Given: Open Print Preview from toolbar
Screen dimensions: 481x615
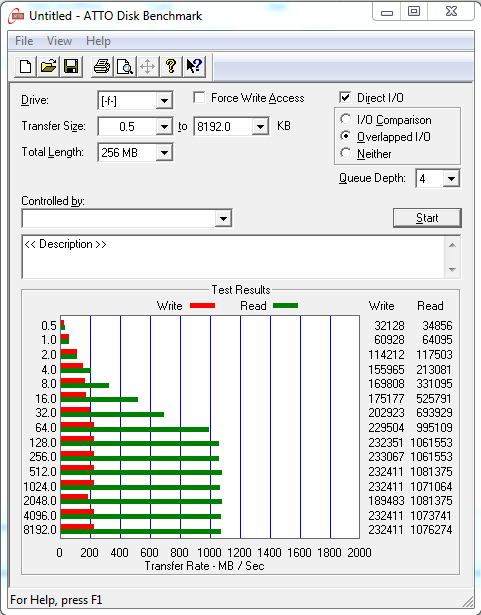Looking at the screenshot, I should pyautogui.click(x=125, y=66).
